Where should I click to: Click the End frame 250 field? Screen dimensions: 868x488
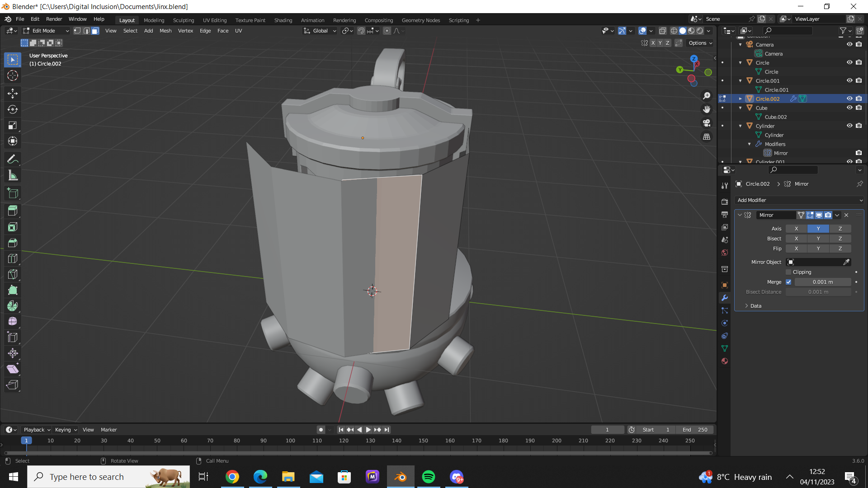click(x=695, y=430)
